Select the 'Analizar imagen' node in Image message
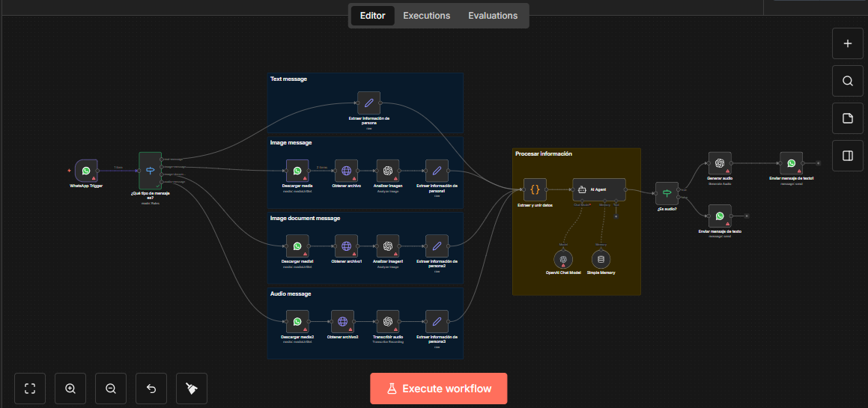Image resolution: width=868 pixels, height=408 pixels. 388,171
